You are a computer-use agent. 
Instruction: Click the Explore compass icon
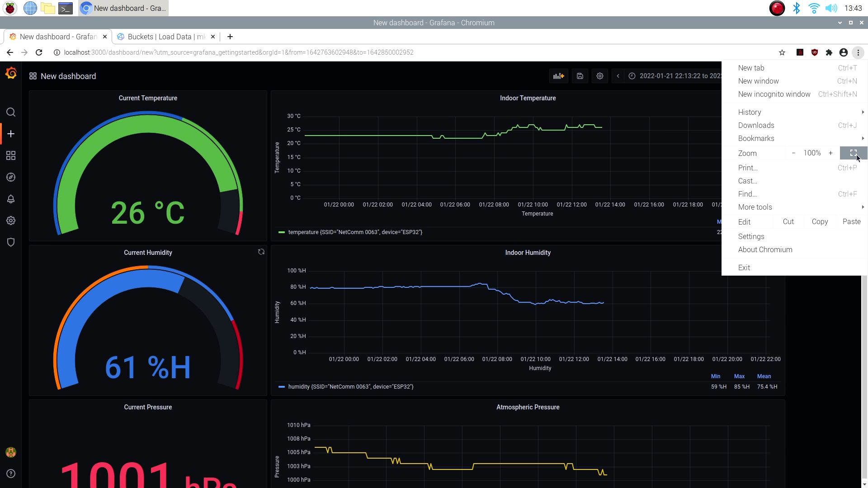11,177
